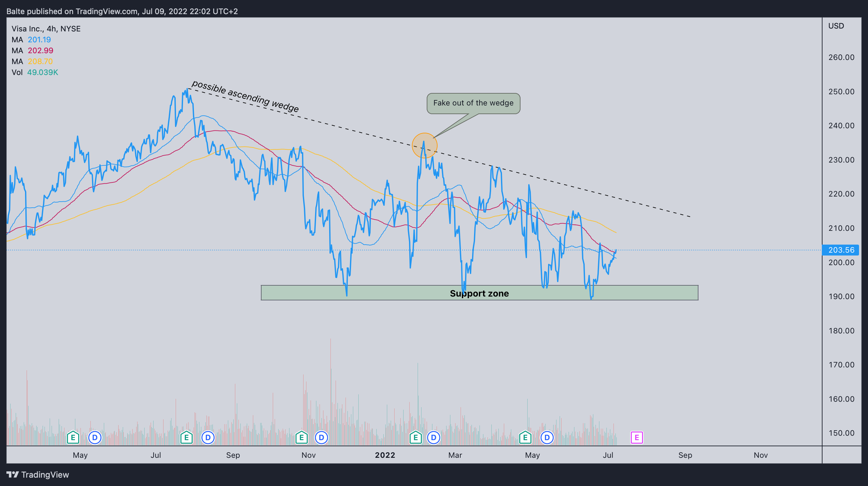Select the Vol 49.039K legend
This screenshot has width=868, height=486.
35,72
